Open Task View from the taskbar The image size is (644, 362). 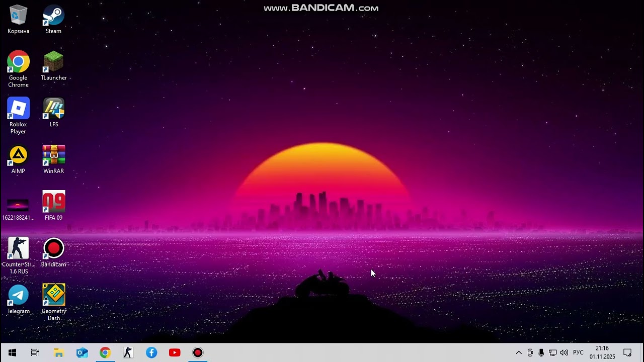pos(35,352)
